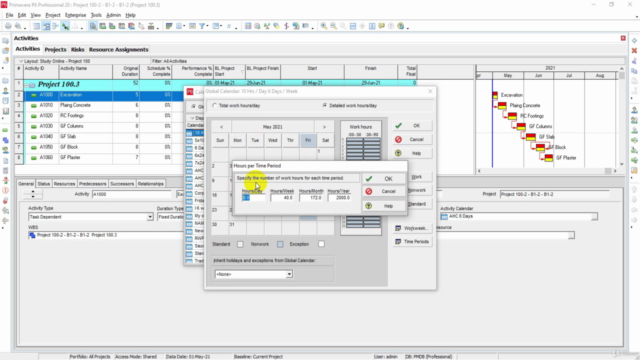This screenshot has width=640, height=360.
Task: Click red X delete icon in right command bar
Action: coord(634,51)
